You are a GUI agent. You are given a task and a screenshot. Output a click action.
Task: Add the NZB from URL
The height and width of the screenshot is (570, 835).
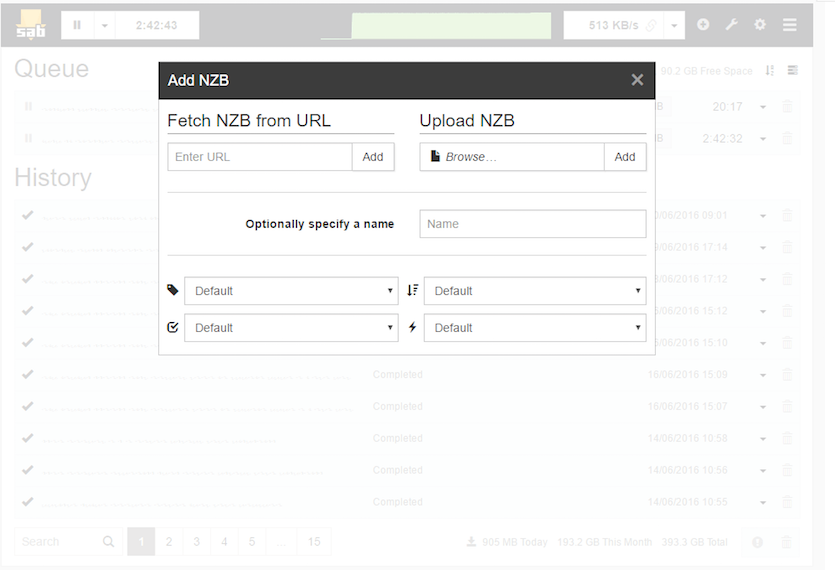point(373,157)
